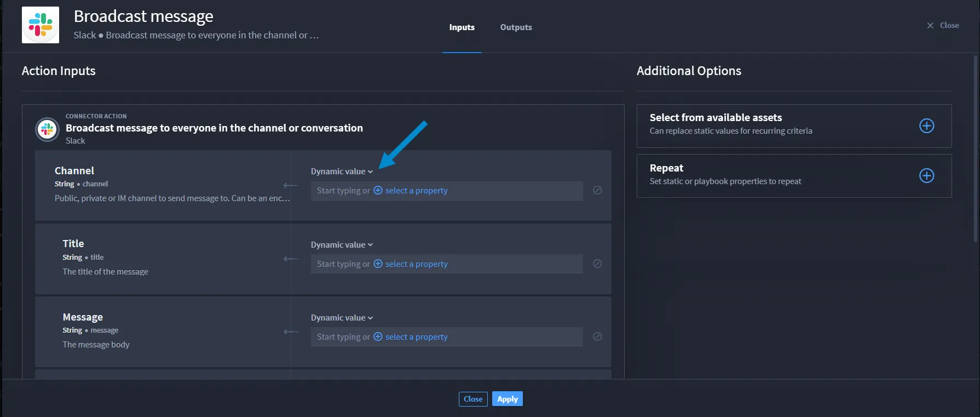
Task: Click the 'Additional Options' heading
Action: point(689,71)
